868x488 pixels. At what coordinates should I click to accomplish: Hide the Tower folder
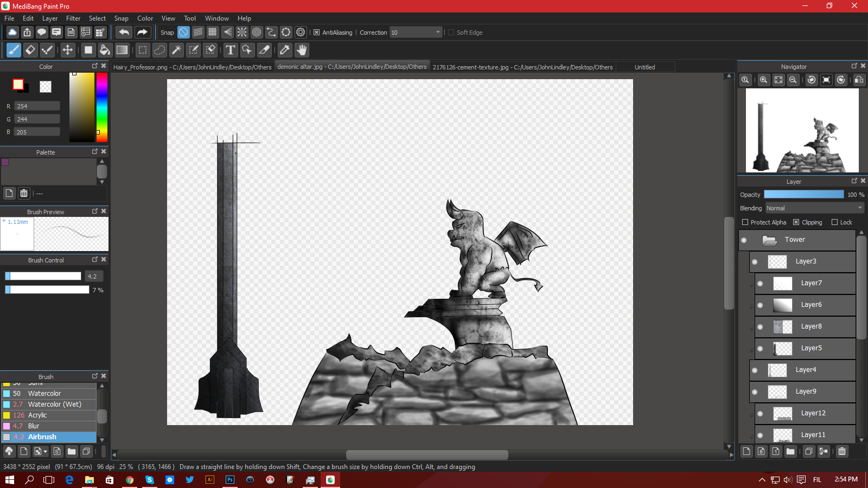tap(744, 240)
